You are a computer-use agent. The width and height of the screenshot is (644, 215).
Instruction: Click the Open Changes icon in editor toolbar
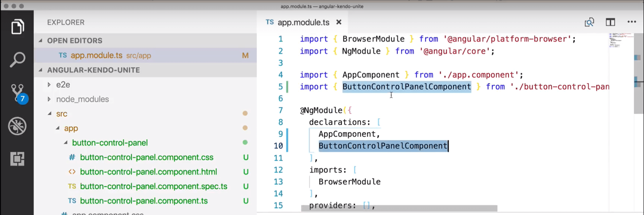click(589, 22)
